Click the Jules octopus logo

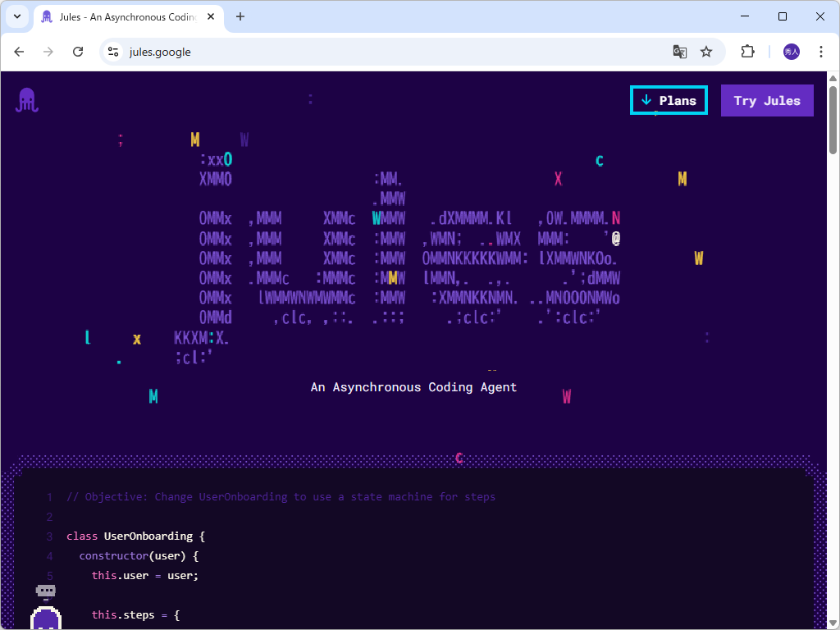click(26, 100)
